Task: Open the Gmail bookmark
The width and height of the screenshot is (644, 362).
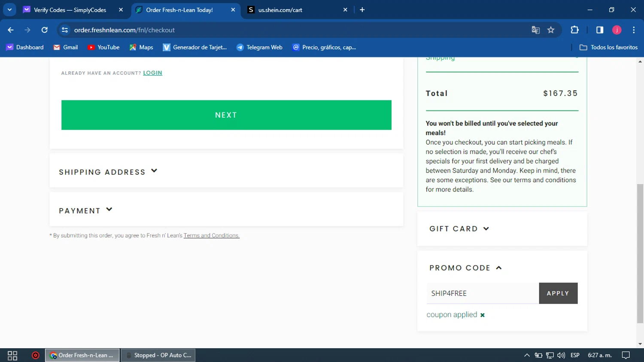Action: point(66,47)
